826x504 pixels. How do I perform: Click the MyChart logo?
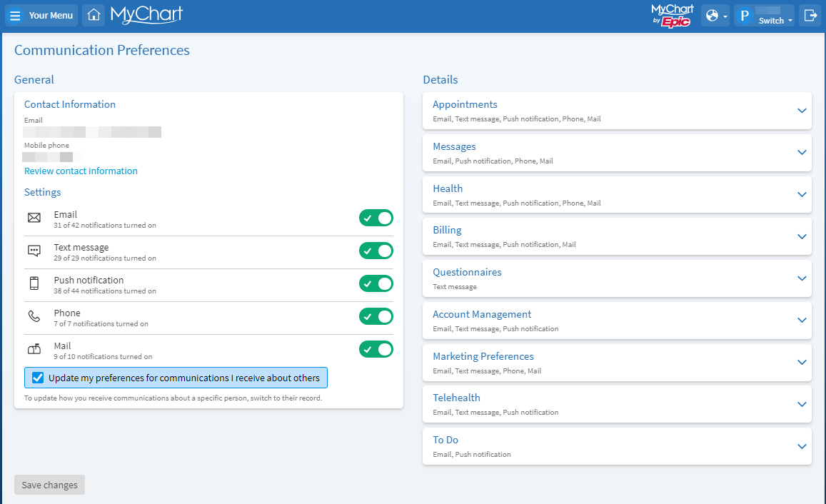coord(146,15)
